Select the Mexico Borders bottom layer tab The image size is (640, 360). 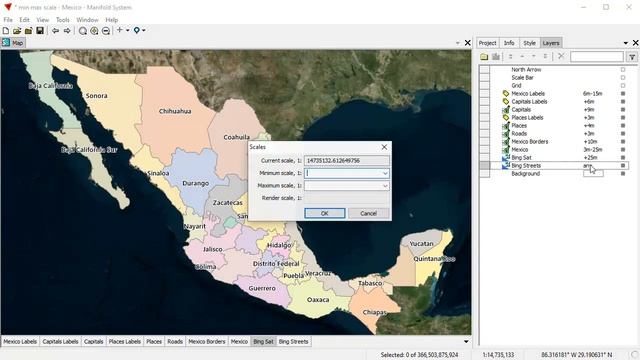(x=207, y=342)
